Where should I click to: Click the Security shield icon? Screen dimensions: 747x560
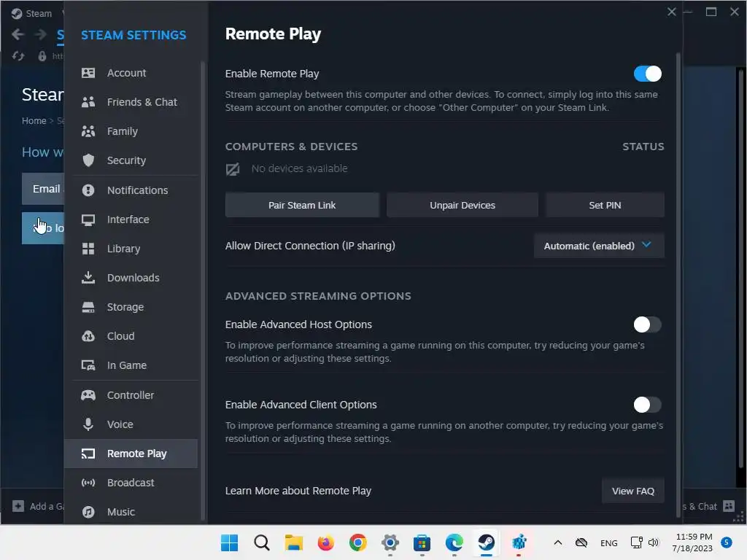pyautogui.click(x=88, y=160)
